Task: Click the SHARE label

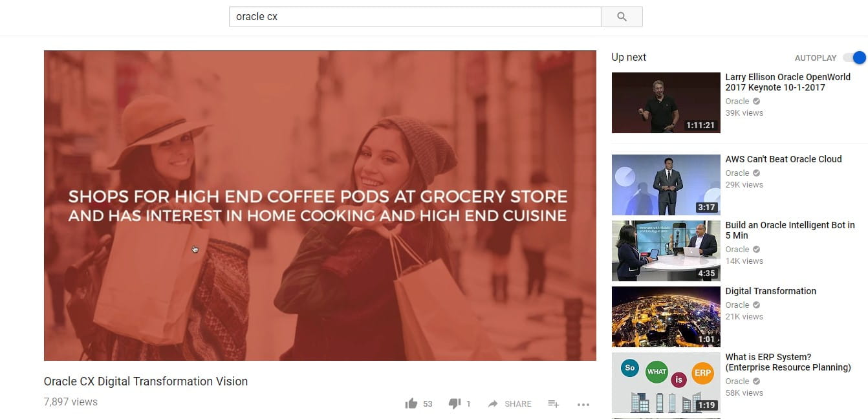Action: 517,404
